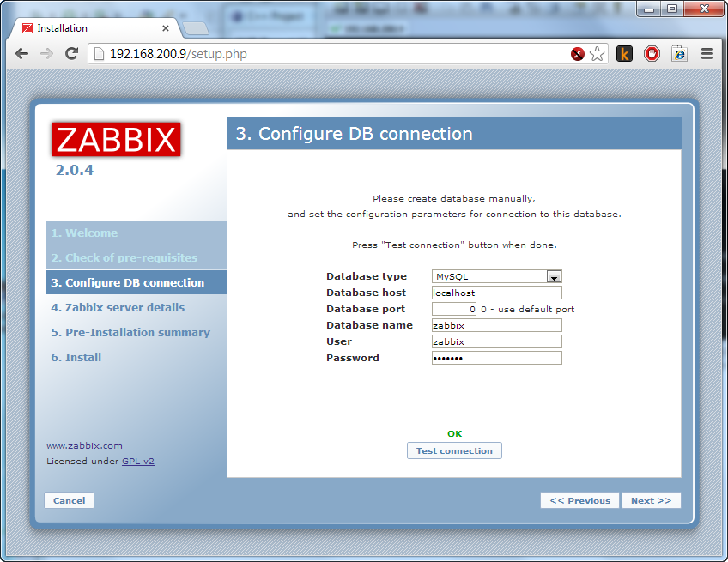Viewport: 728px width, 562px height.
Task: Click the 2.0.4 version text
Action: click(x=75, y=171)
